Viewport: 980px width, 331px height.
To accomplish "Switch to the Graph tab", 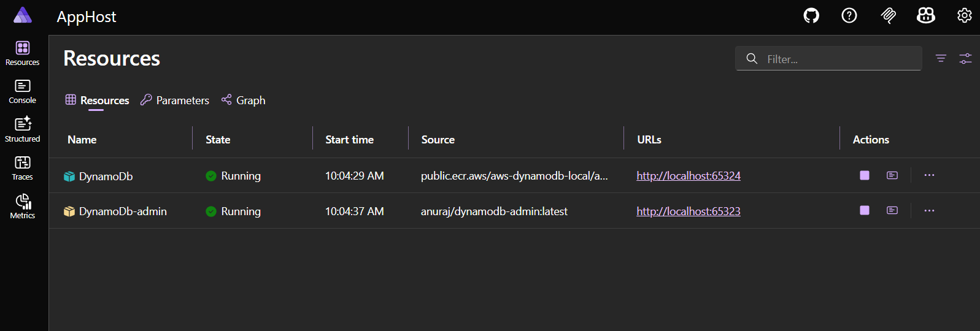I will coord(244,101).
